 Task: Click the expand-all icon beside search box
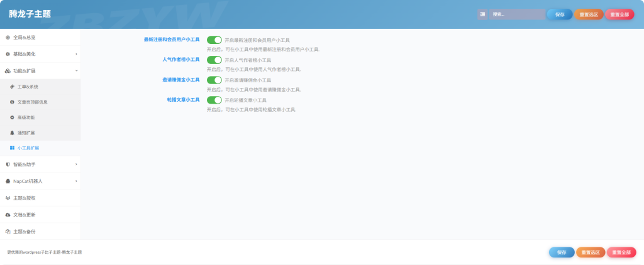coord(482,14)
